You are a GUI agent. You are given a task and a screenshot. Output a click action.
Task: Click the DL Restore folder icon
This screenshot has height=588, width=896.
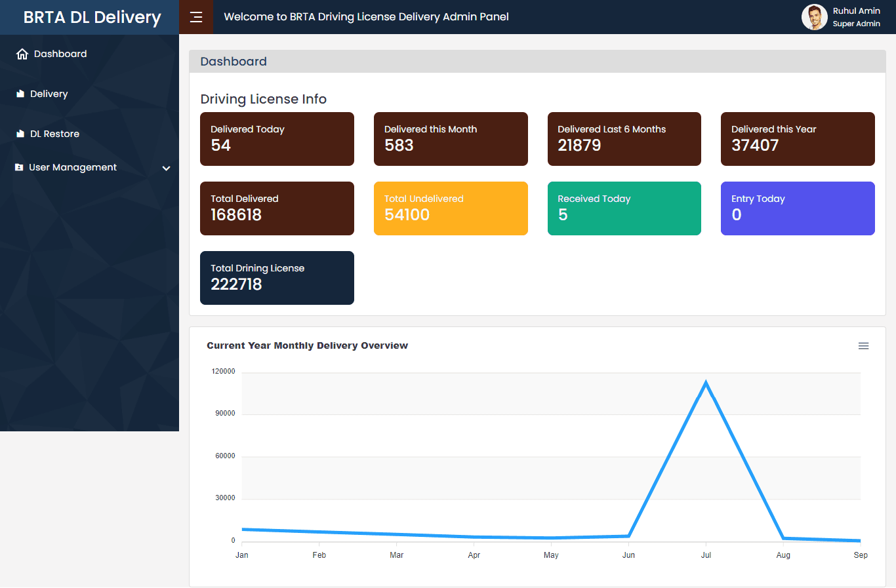(x=20, y=134)
